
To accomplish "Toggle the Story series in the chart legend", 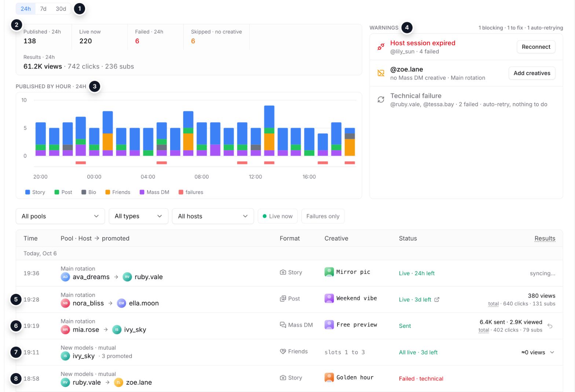I will click(x=35, y=192).
